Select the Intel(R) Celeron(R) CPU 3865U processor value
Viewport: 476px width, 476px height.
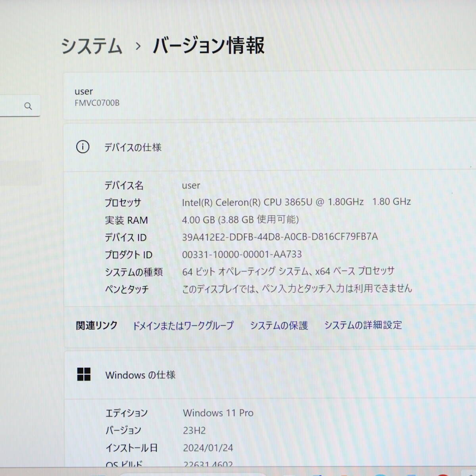click(296, 202)
